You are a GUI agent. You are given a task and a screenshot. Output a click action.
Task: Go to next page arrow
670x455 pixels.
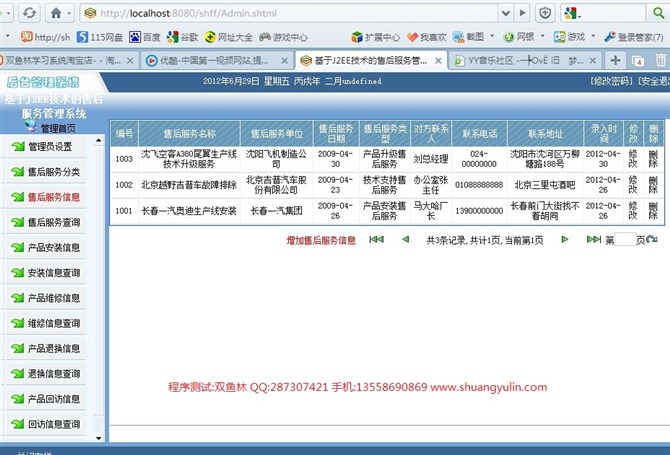click(565, 240)
